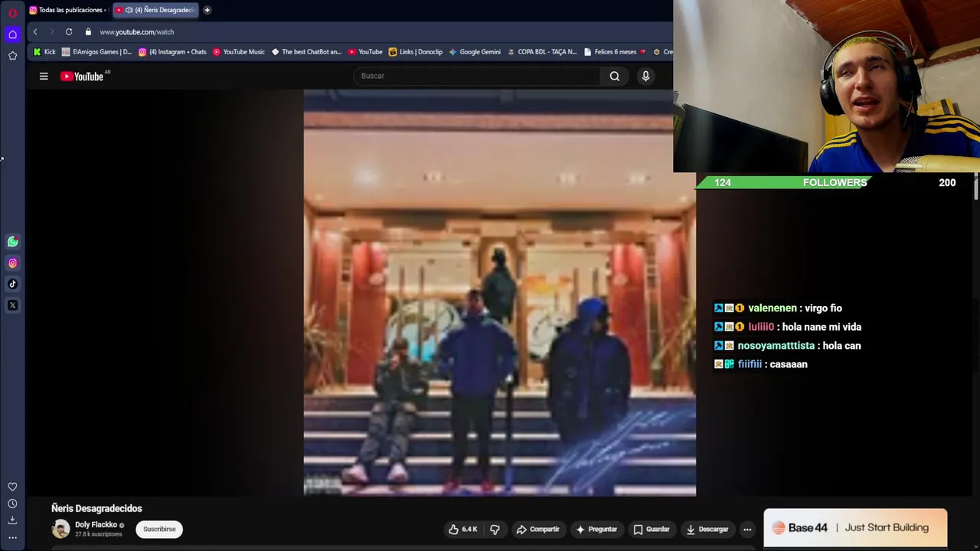Screen dimensions: 980x551
Task: Go back to the previous page
Action: tap(35, 32)
